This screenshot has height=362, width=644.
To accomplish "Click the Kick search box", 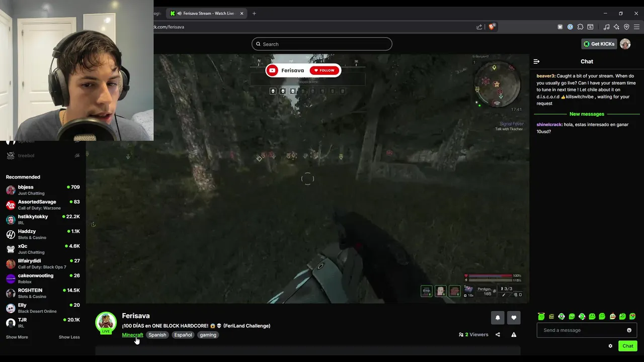I will point(322,44).
